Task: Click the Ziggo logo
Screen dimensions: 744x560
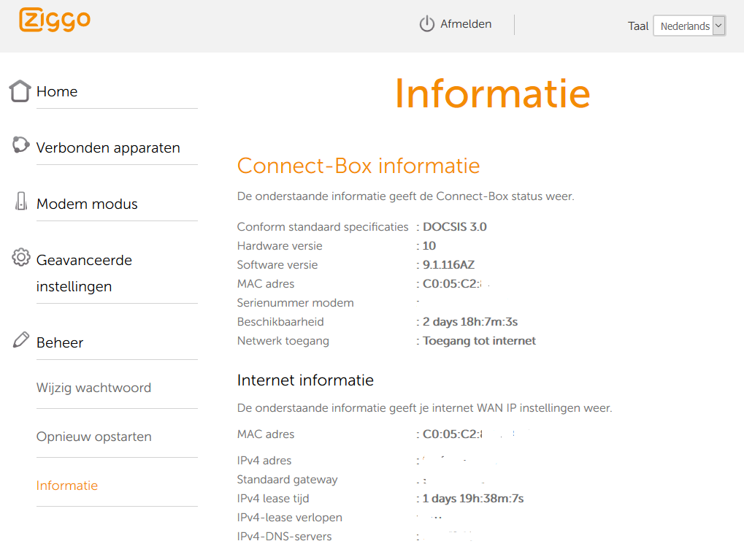Action: [x=55, y=20]
